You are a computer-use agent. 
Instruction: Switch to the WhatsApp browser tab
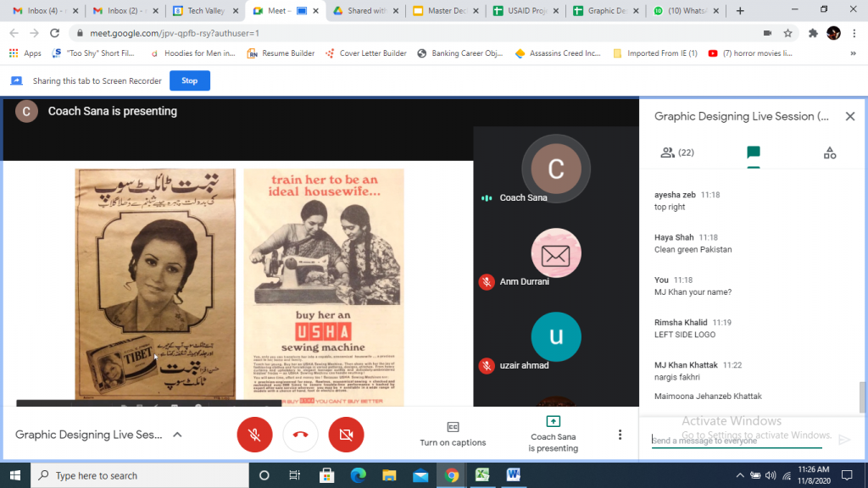[686, 10]
